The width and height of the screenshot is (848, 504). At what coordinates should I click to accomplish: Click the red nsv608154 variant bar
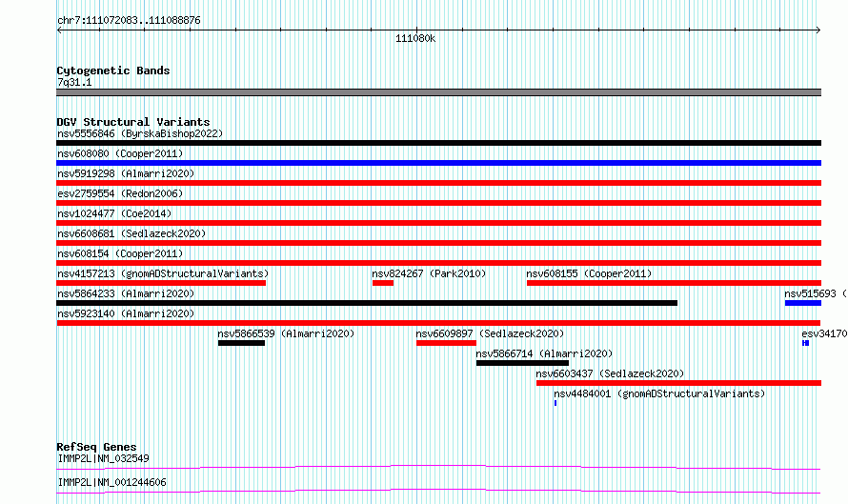438,263
